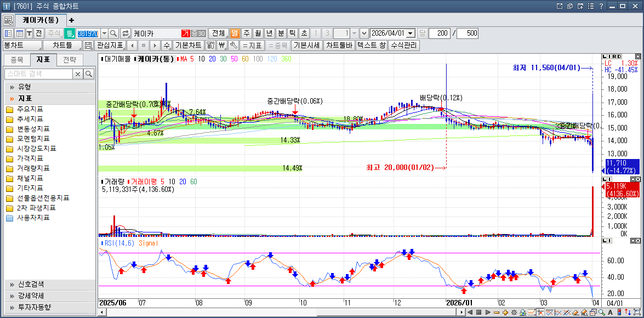The width and height of the screenshot is (644, 318).
Task: Click the text 'A' icon in bottom toolbar
Action: click(611, 312)
